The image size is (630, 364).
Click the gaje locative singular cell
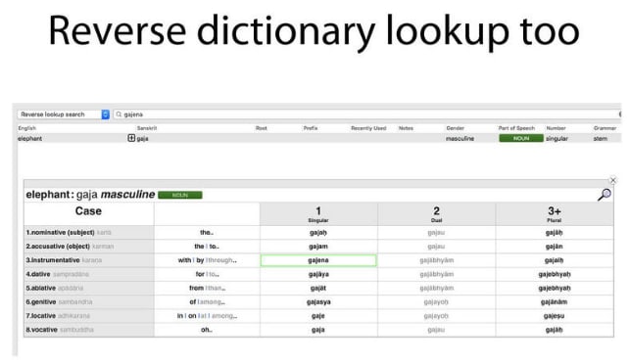[318, 316]
